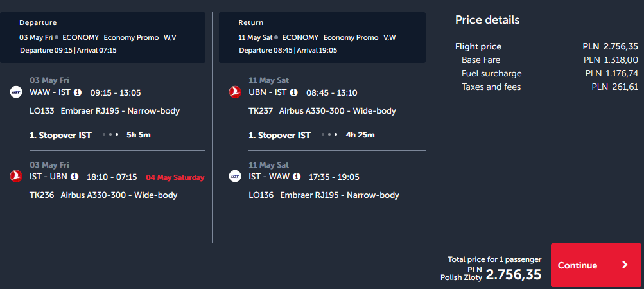Click the total price 2.756,35 amount
The height and width of the screenshot is (289, 644).
coord(514,275)
